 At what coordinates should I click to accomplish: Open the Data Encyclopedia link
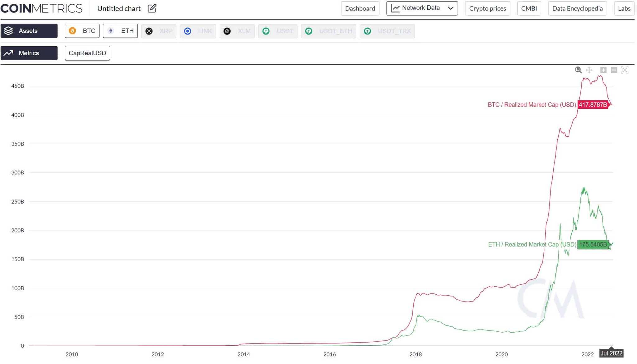(x=577, y=8)
